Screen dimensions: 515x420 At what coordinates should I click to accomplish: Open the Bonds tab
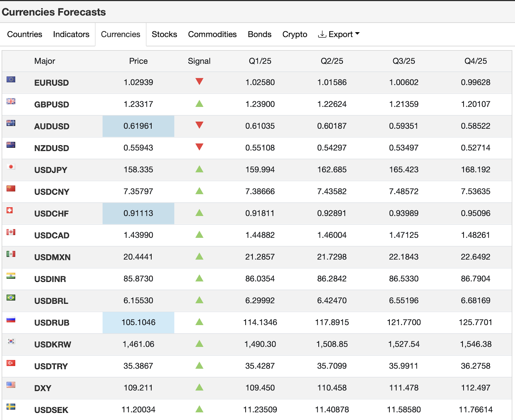click(259, 34)
